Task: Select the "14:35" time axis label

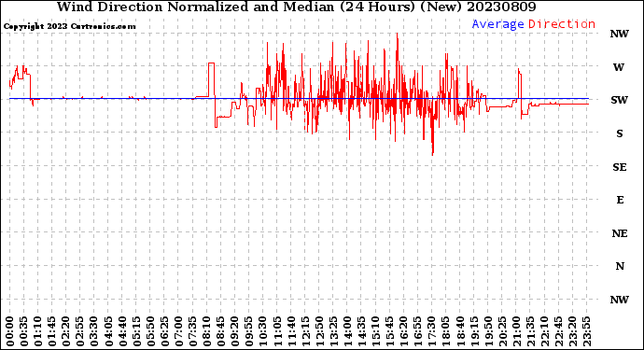Action: coord(361,331)
